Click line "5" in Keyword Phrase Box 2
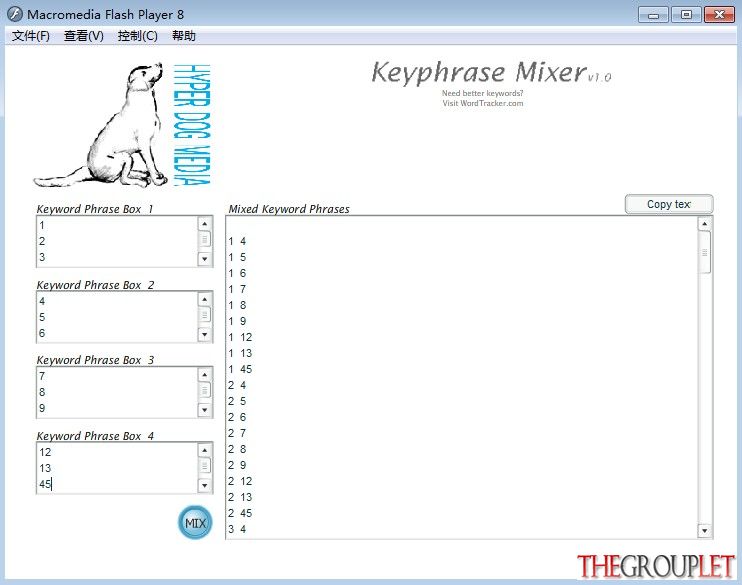This screenshot has height=585, width=742. click(x=42, y=317)
